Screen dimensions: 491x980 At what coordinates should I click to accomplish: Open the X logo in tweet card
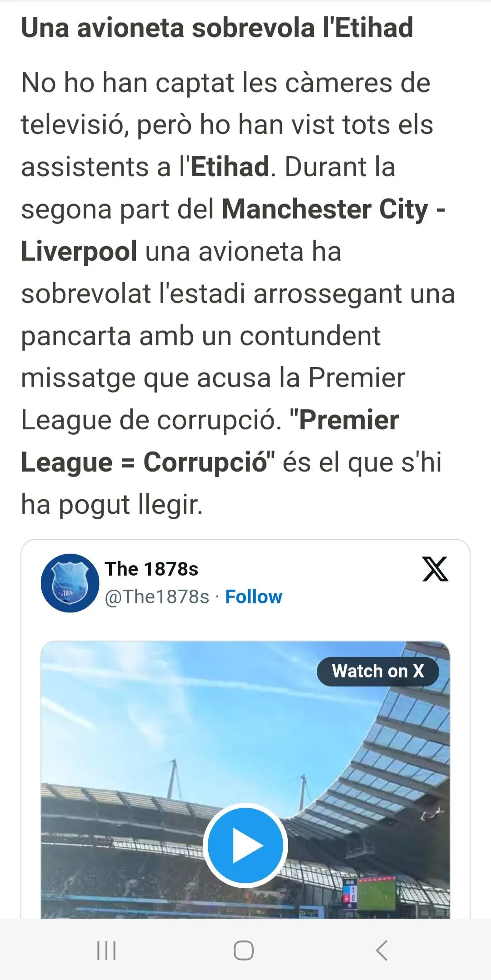pos(435,569)
